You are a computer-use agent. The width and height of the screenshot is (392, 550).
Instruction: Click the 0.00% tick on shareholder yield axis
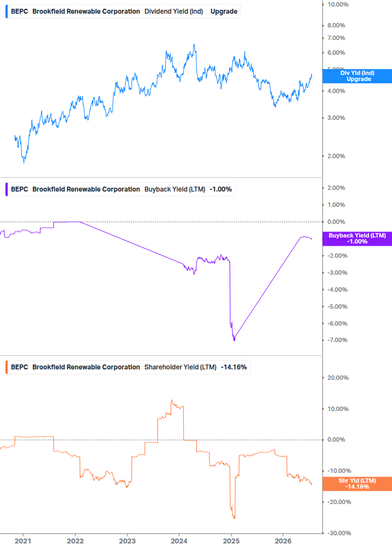(x=336, y=439)
